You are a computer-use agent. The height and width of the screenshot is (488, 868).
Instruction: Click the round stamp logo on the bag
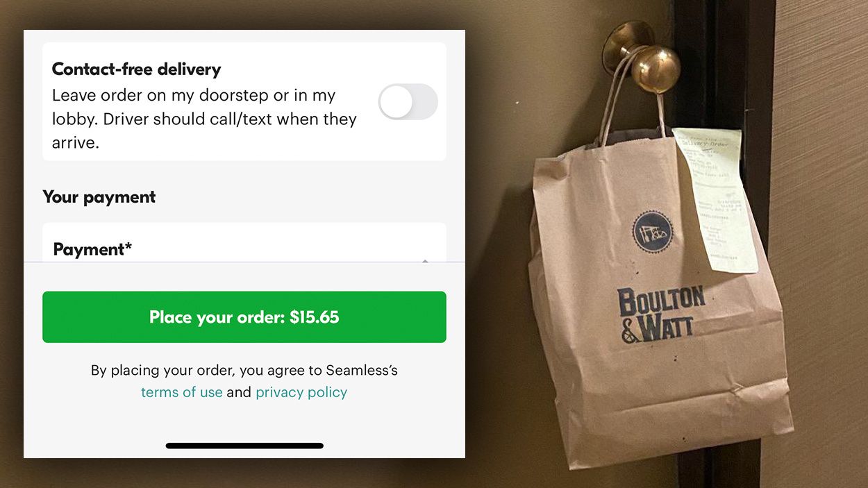[651, 232]
